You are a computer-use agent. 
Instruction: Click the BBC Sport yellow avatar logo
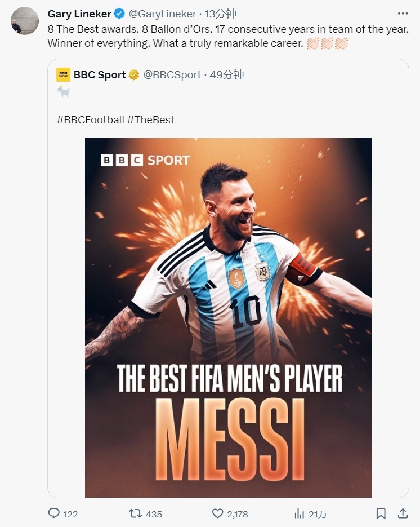(x=63, y=75)
